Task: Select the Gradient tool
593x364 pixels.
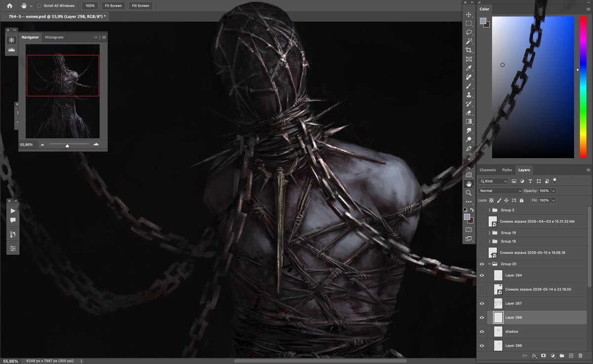Action: pyautogui.click(x=469, y=121)
